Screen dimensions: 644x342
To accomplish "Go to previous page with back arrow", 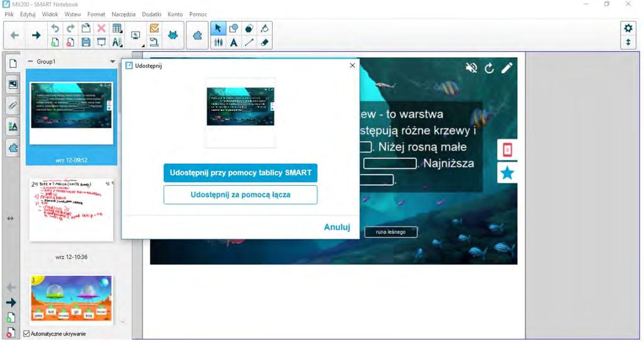I will pyautogui.click(x=14, y=35).
